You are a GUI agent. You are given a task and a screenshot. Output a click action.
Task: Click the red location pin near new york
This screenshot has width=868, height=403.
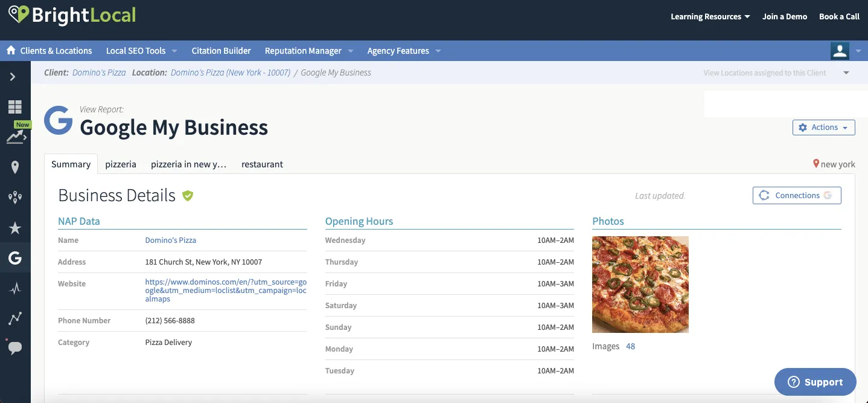click(816, 164)
